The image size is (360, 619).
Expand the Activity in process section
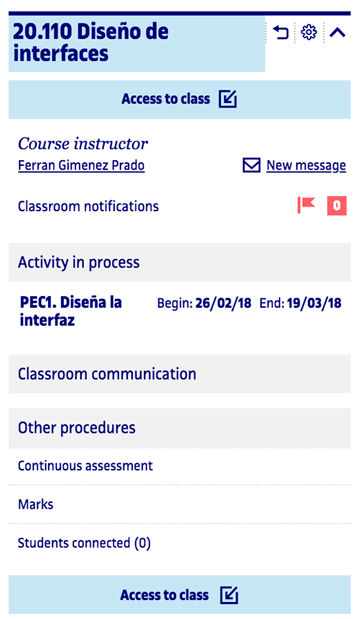pyautogui.click(x=180, y=263)
